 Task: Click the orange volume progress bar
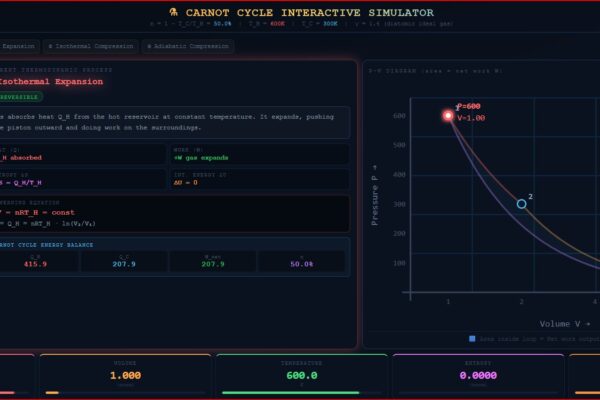(52, 392)
